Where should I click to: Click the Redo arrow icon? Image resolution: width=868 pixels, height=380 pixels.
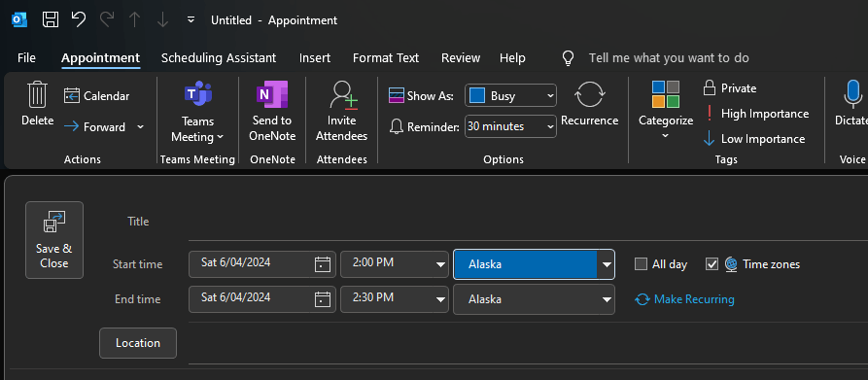coord(107,19)
